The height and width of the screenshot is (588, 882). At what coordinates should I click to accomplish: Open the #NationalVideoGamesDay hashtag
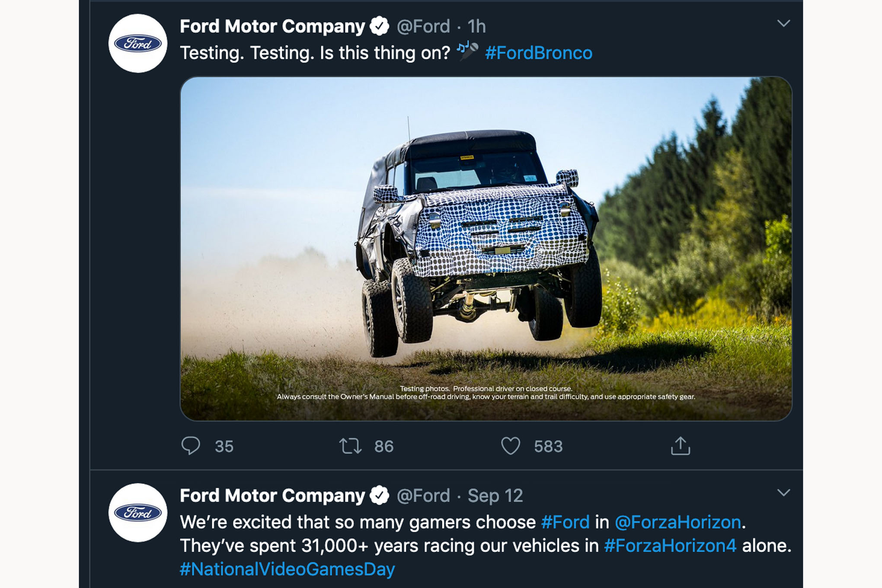[287, 569]
